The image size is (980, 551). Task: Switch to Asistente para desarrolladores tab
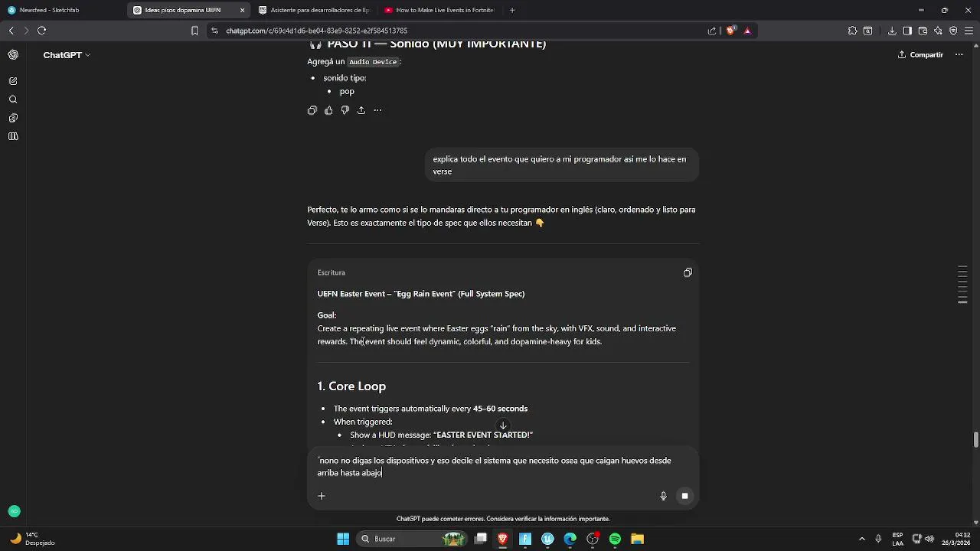tap(314, 10)
